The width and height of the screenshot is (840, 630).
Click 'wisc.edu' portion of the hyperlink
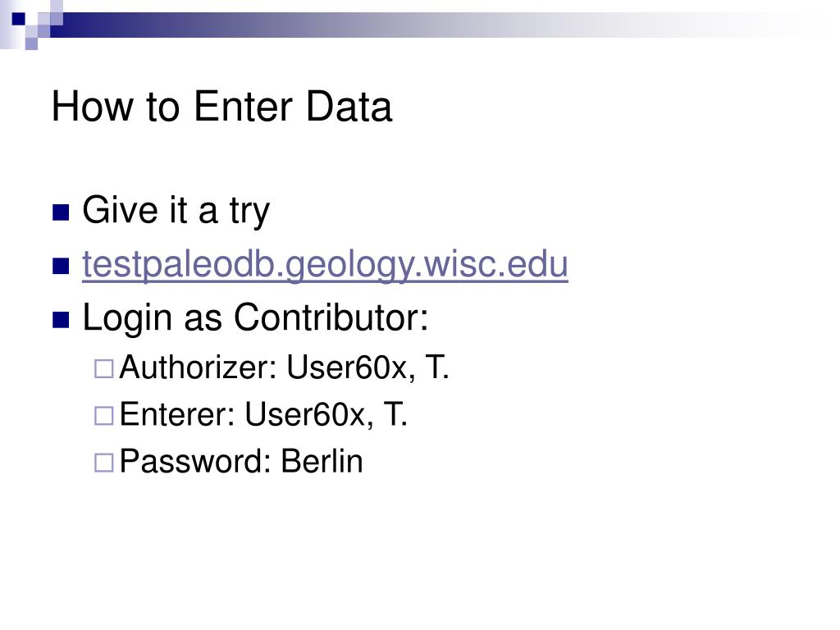click(x=495, y=265)
